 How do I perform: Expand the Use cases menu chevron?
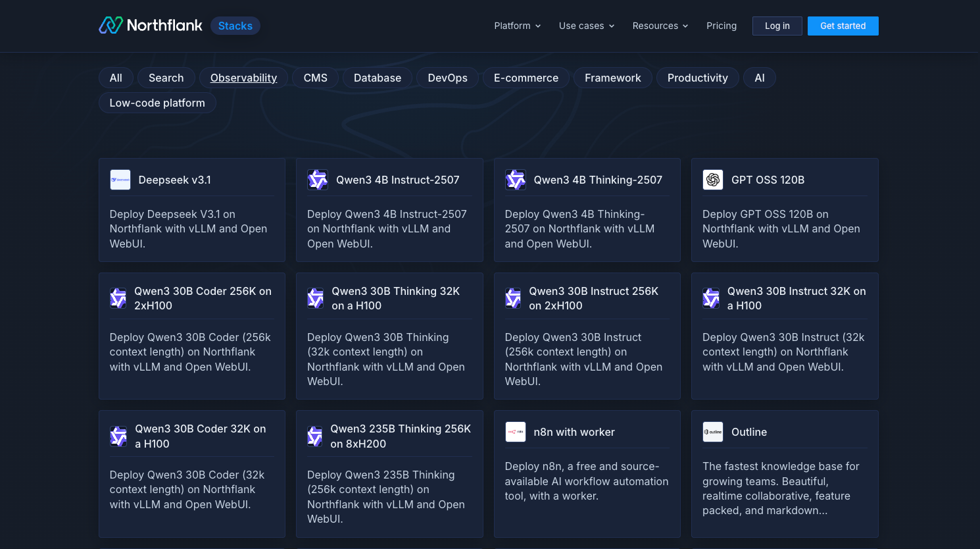pos(612,26)
